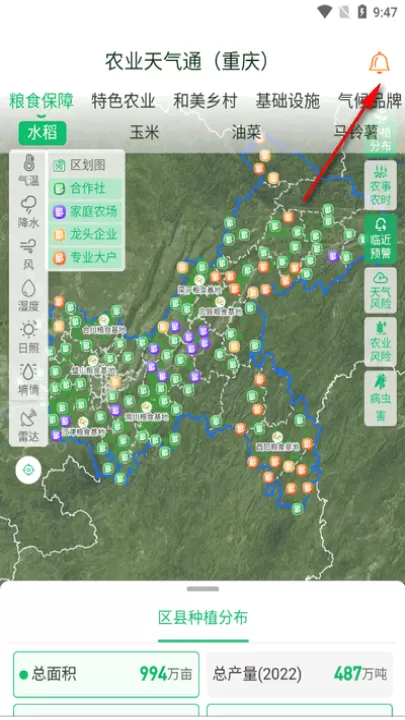
Task: Tap the 酉阳粮食基地 grain base marker
Action: [277, 437]
